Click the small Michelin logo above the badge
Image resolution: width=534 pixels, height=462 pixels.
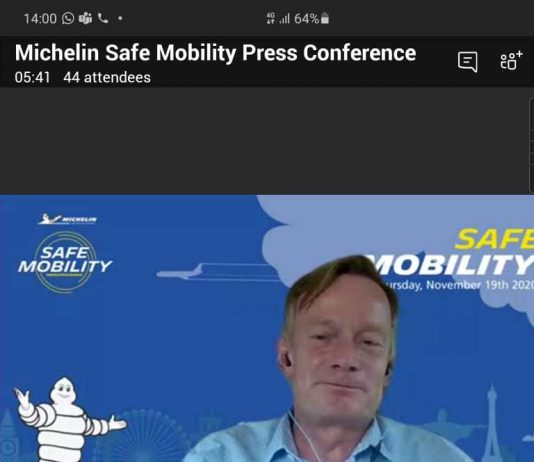[67, 219]
